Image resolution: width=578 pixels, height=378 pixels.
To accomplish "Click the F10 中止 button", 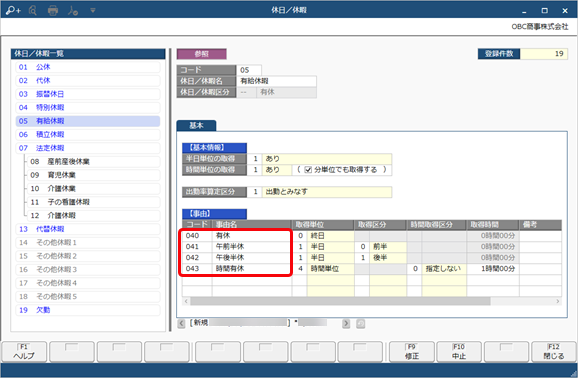I will pos(459,352).
